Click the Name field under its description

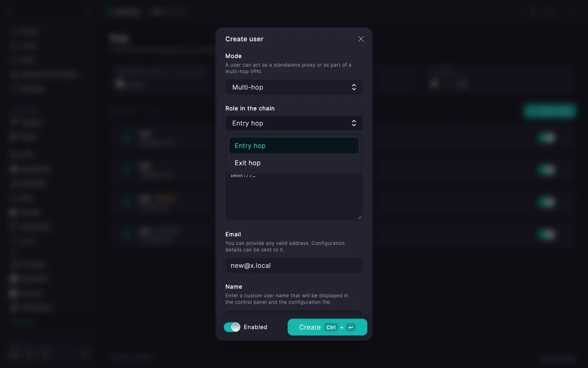coord(294,313)
